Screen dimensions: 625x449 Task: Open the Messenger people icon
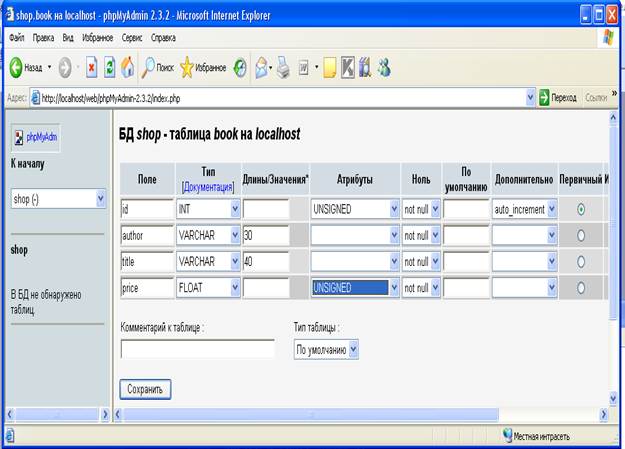[384, 67]
